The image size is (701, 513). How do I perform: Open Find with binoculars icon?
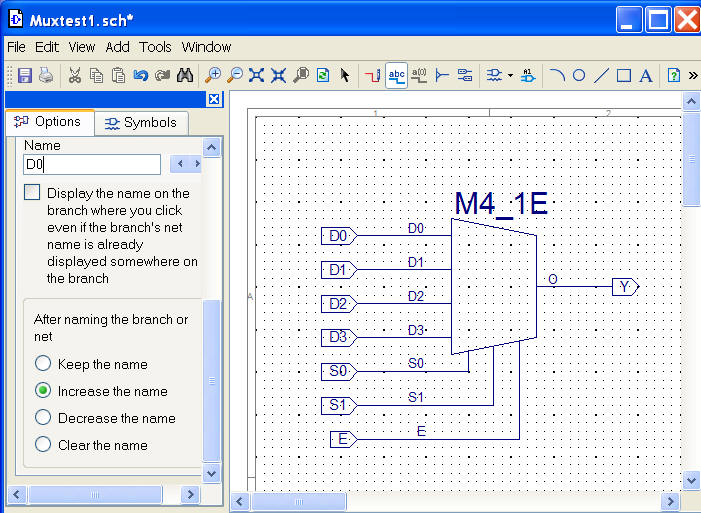tap(185, 75)
